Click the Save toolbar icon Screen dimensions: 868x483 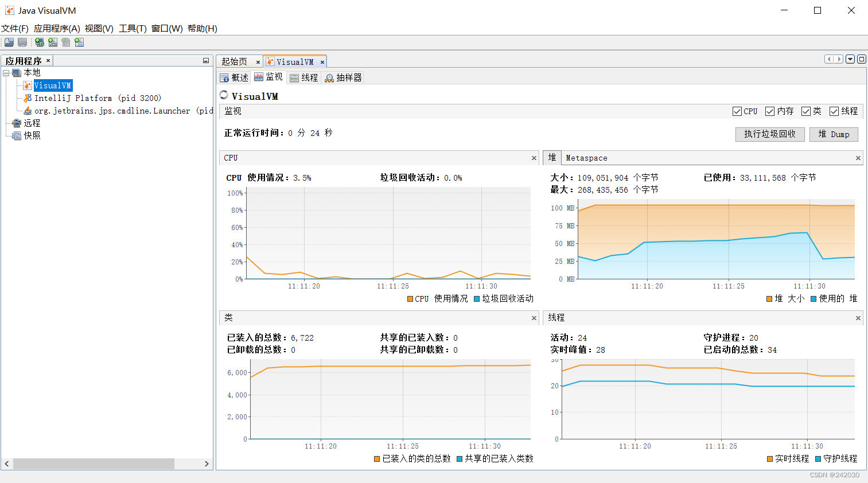(22, 42)
